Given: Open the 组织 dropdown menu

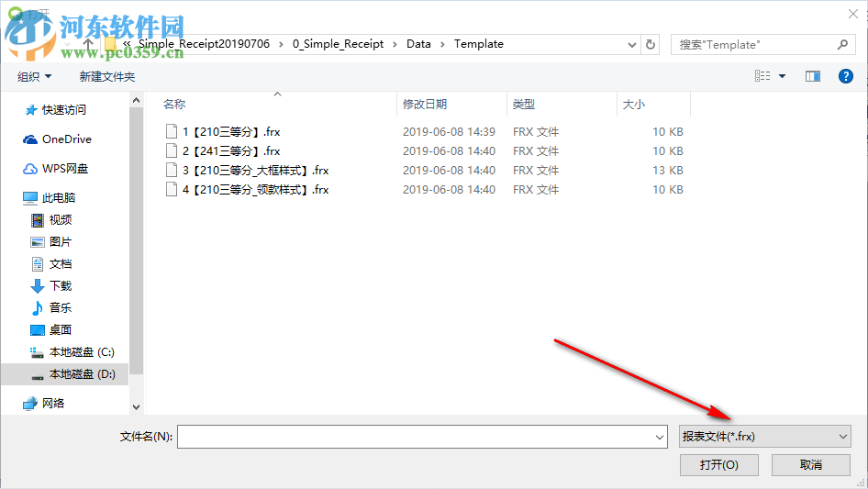Looking at the screenshot, I should 34,76.
